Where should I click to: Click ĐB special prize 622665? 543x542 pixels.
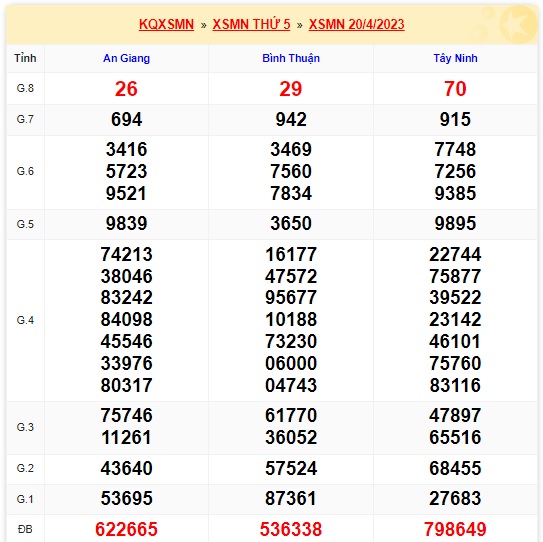point(126,530)
